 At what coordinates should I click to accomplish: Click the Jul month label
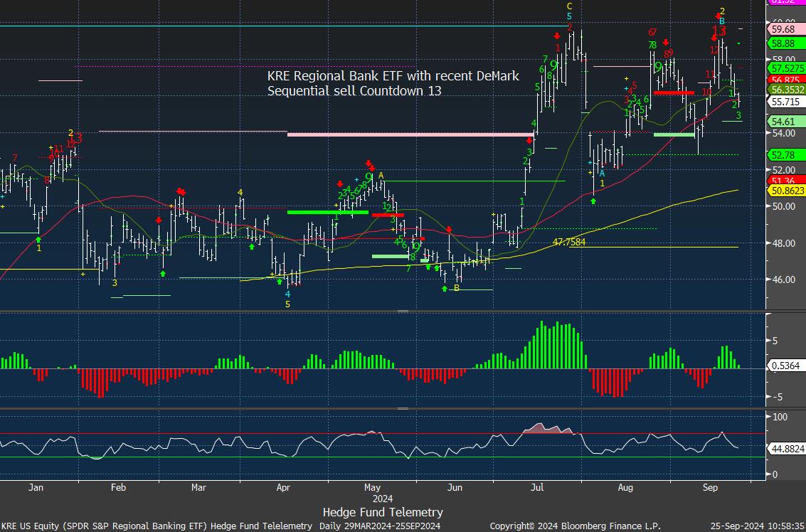538,486
